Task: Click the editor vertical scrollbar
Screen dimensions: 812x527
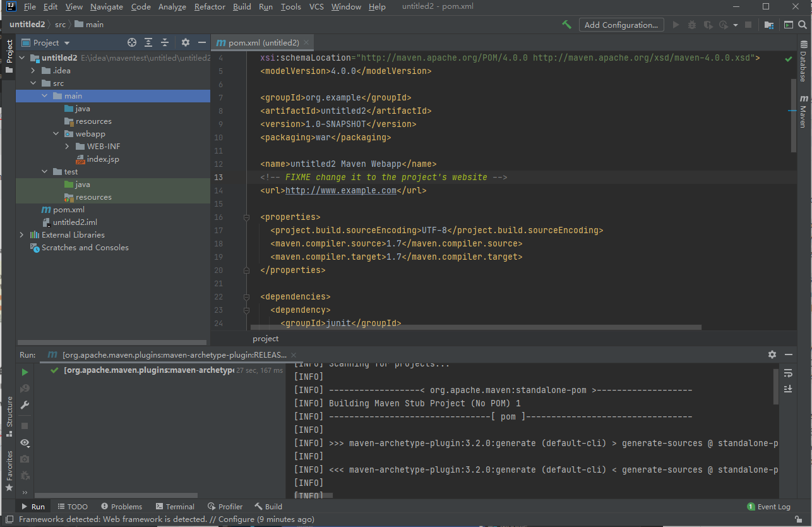Action: click(794, 115)
